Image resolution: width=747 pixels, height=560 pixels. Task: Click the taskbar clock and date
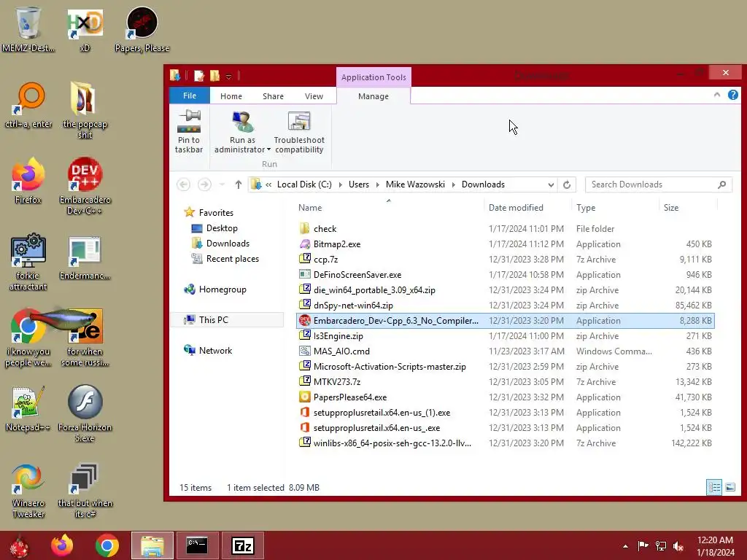[715, 546]
